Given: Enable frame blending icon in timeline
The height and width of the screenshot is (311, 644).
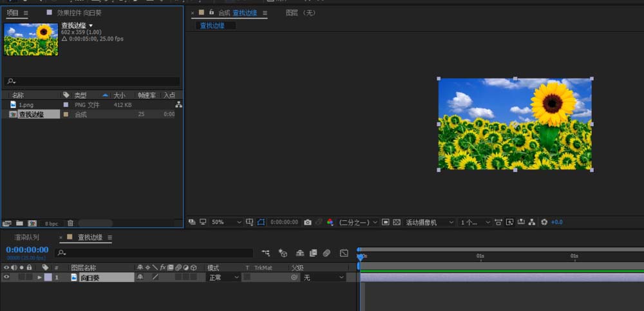Looking at the screenshot, I should click(314, 253).
